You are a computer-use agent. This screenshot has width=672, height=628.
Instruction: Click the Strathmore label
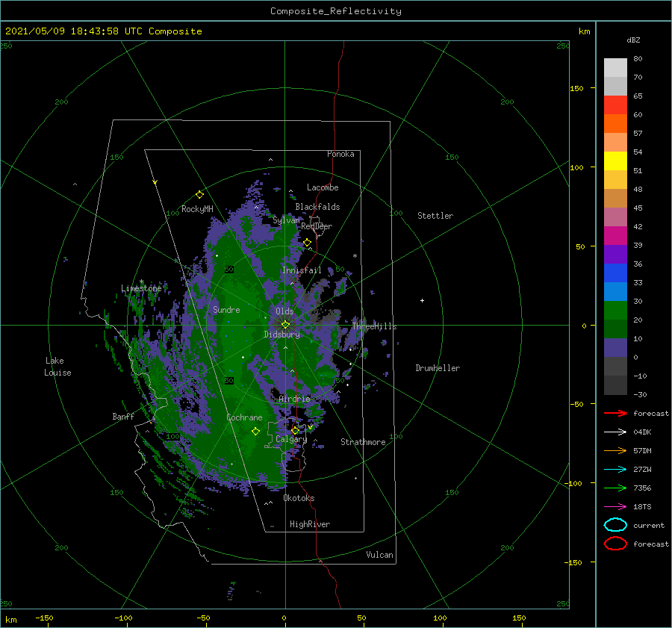tap(363, 442)
